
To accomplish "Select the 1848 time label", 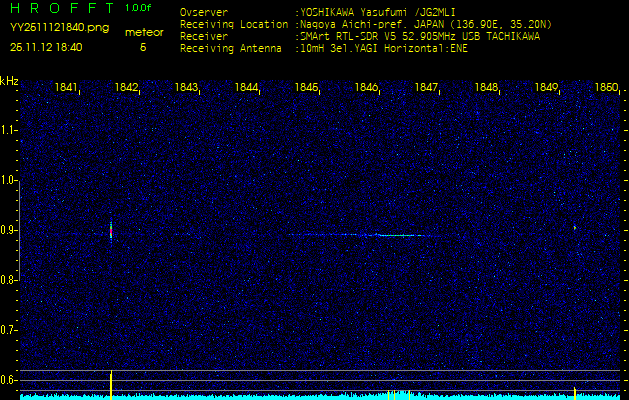I will [x=487, y=87].
